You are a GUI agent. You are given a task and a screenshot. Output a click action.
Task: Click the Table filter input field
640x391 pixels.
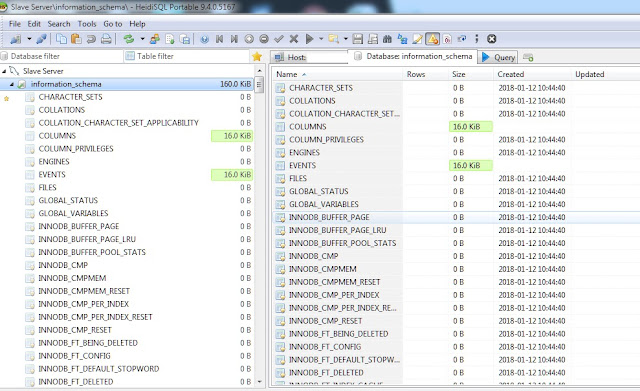point(187,56)
